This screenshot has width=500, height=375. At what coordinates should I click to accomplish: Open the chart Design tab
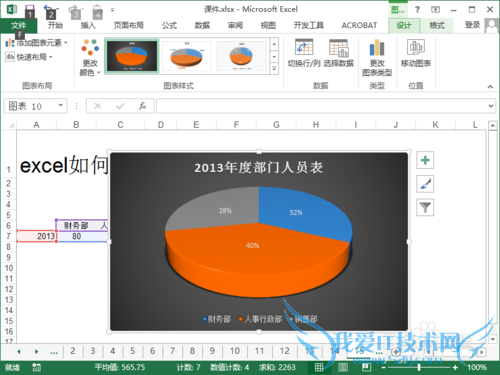click(404, 25)
